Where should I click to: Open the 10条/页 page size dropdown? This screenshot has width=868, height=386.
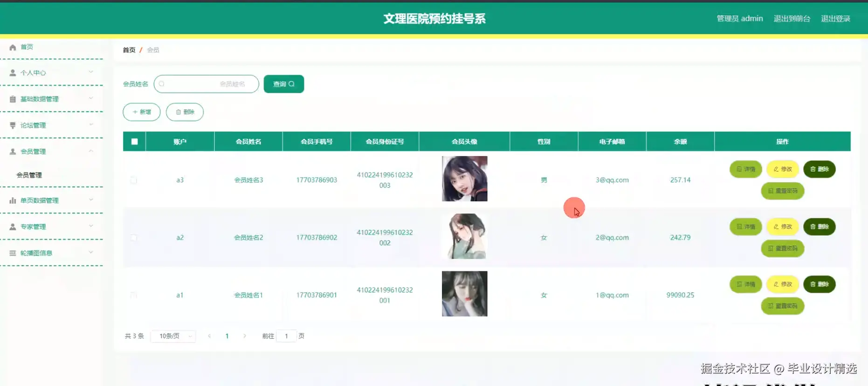click(173, 336)
